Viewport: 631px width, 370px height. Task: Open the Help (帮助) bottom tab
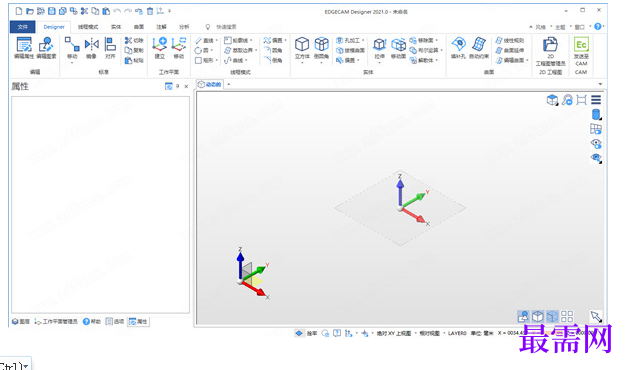[92, 321]
